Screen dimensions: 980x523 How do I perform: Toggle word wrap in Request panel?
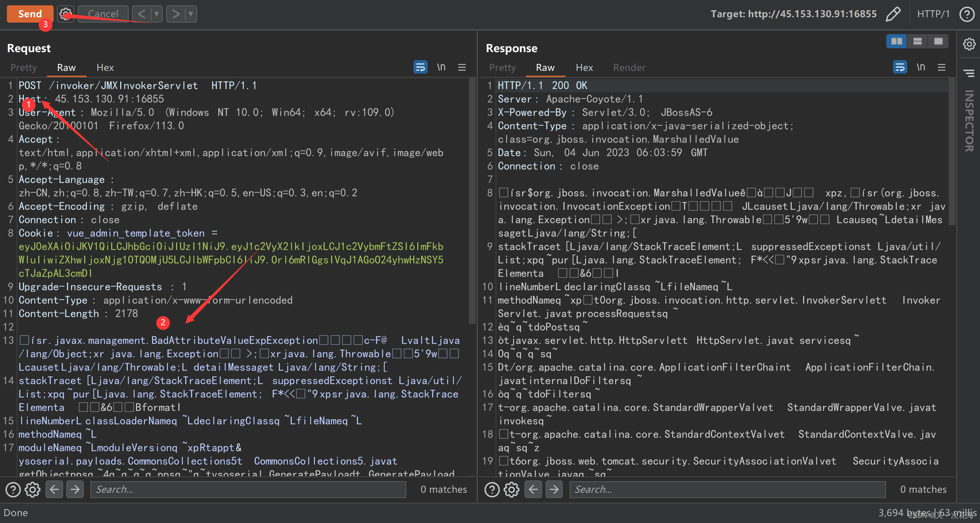pyautogui.click(x=420, y=67)
